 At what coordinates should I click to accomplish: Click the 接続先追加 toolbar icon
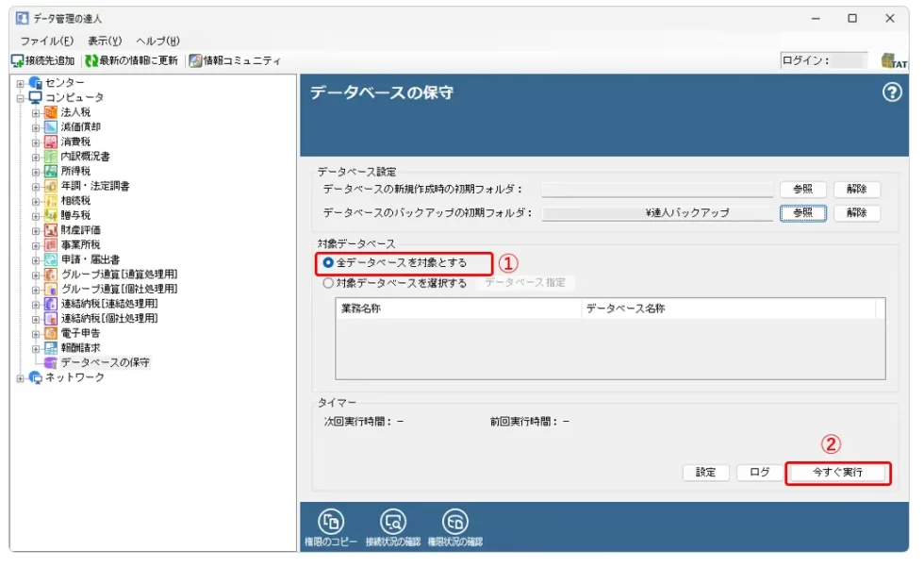[18, 60]
